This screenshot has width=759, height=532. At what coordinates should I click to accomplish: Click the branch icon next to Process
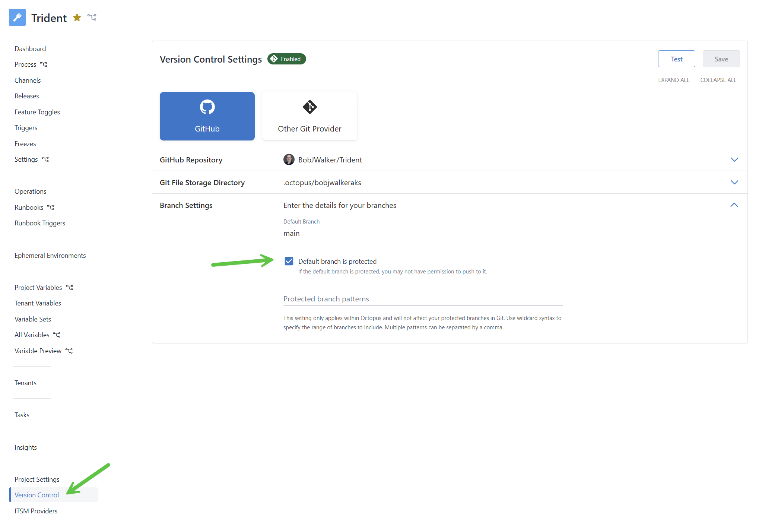tap(44, 64)
